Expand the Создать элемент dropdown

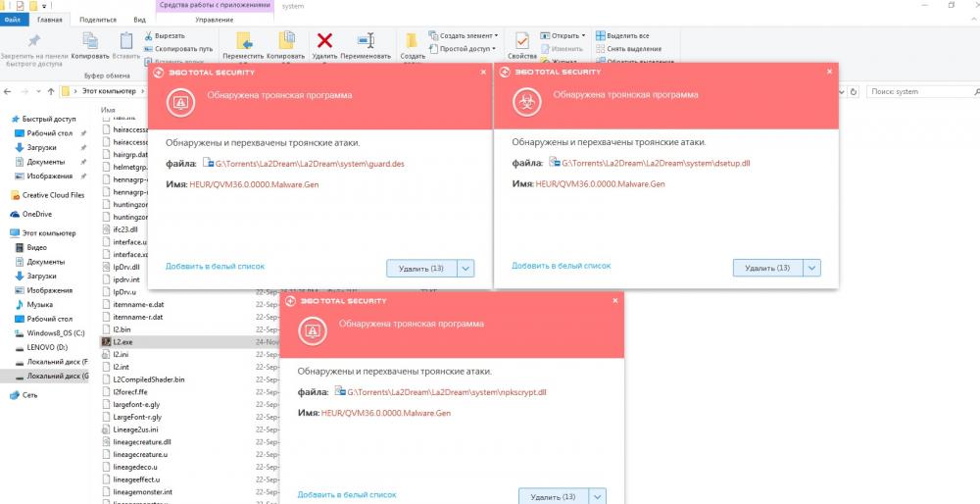click(x=467, y=35)
